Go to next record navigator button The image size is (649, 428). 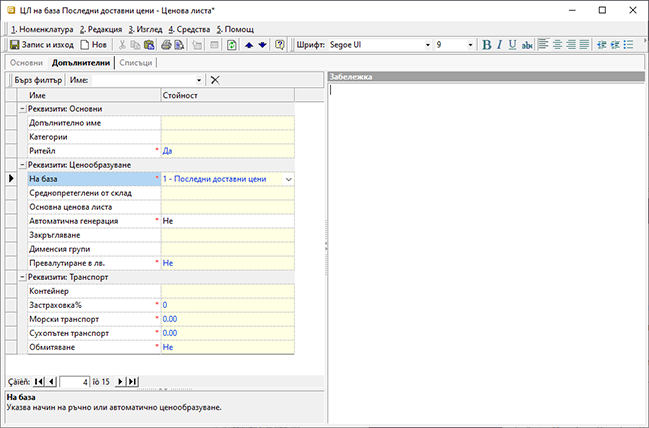pyautogui.click(x=120, y=382)
